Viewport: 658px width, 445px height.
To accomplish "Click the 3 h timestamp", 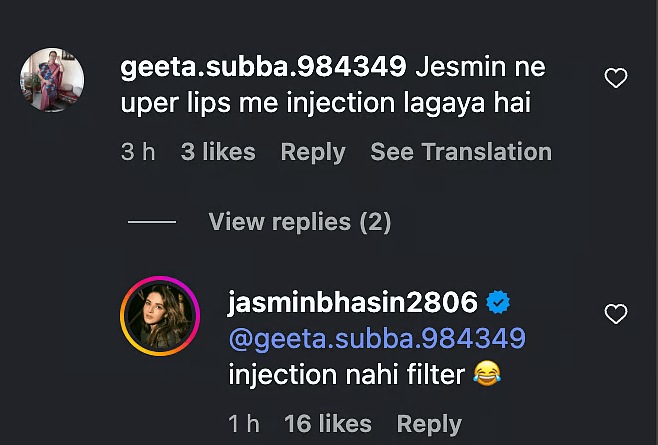I will pos(138,152).
